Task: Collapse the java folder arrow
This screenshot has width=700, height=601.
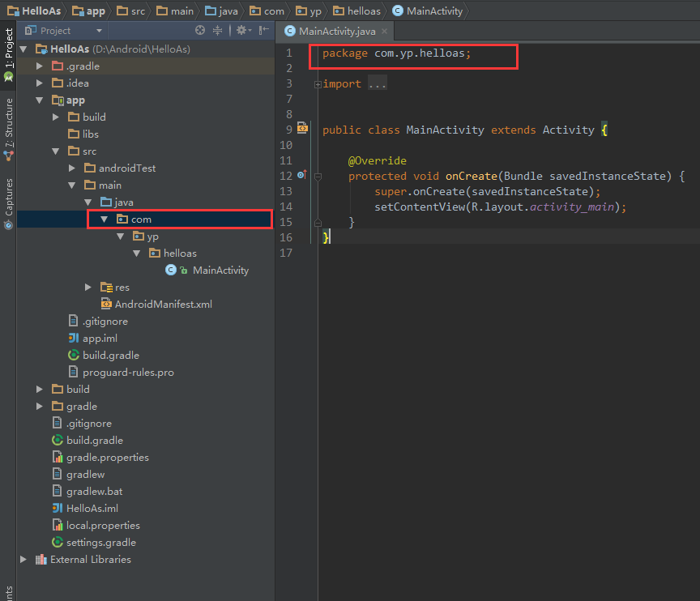Action: [x=88, y=202]
